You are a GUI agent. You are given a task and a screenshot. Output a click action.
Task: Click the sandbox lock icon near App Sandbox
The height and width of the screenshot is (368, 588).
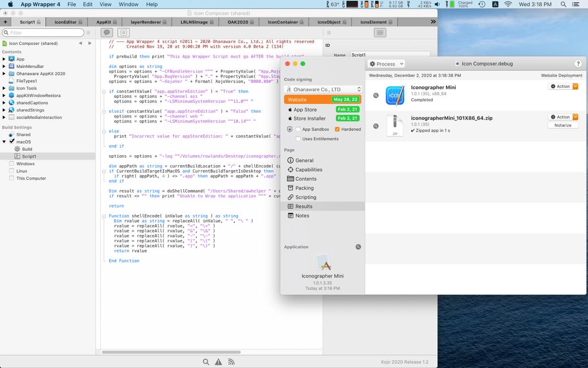(290, 129)
